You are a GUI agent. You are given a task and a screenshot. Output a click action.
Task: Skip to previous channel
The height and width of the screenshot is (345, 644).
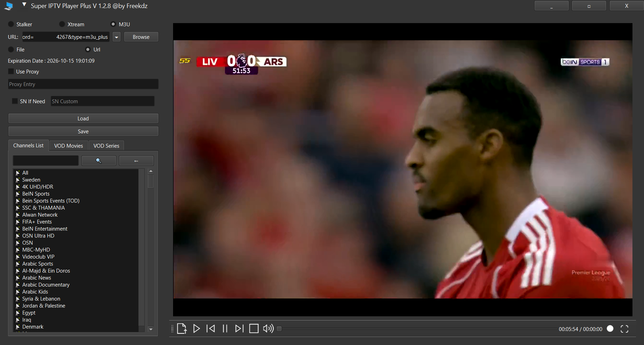coord(211,329)
